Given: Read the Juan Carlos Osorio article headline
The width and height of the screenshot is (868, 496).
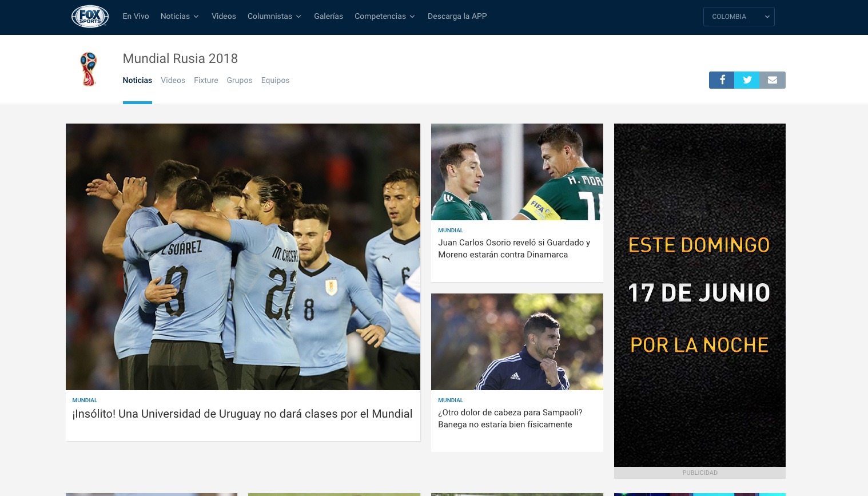Looking at the screenshot, I should (x=514, y=248).
